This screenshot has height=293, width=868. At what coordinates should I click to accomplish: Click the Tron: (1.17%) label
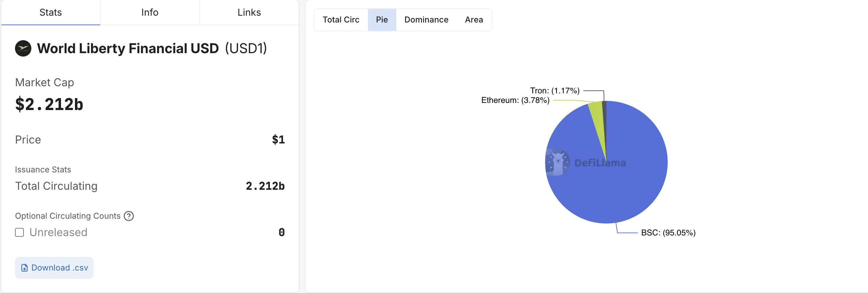(555, 91)
